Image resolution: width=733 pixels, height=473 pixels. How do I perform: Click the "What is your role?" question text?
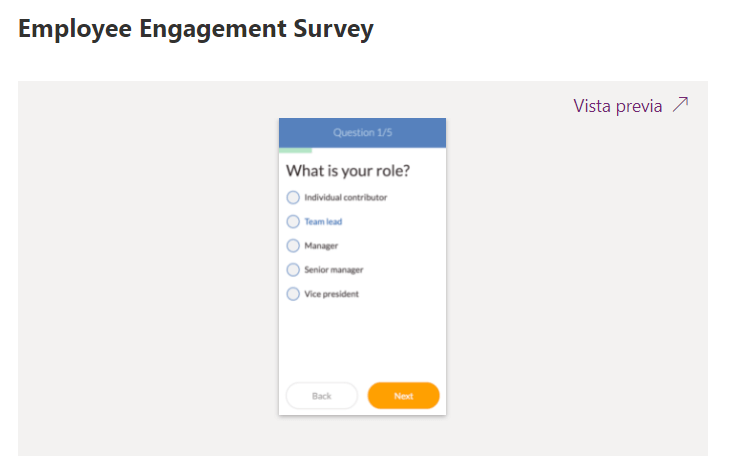(348, 171)
